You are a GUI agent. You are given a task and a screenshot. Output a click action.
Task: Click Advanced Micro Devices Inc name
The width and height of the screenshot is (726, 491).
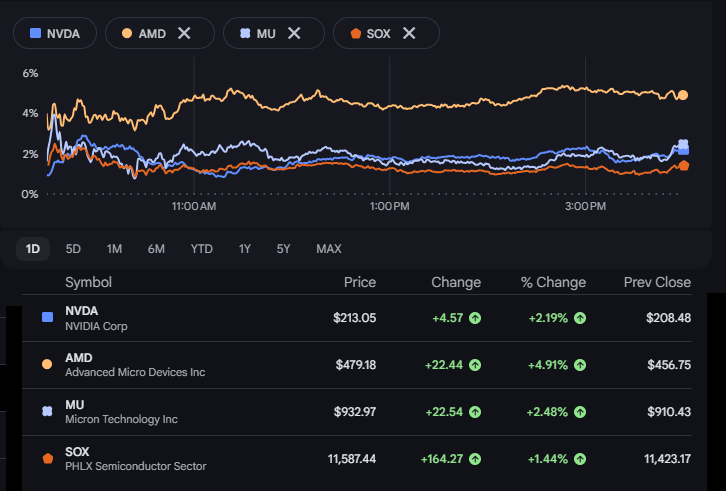(x=135, y=372)
